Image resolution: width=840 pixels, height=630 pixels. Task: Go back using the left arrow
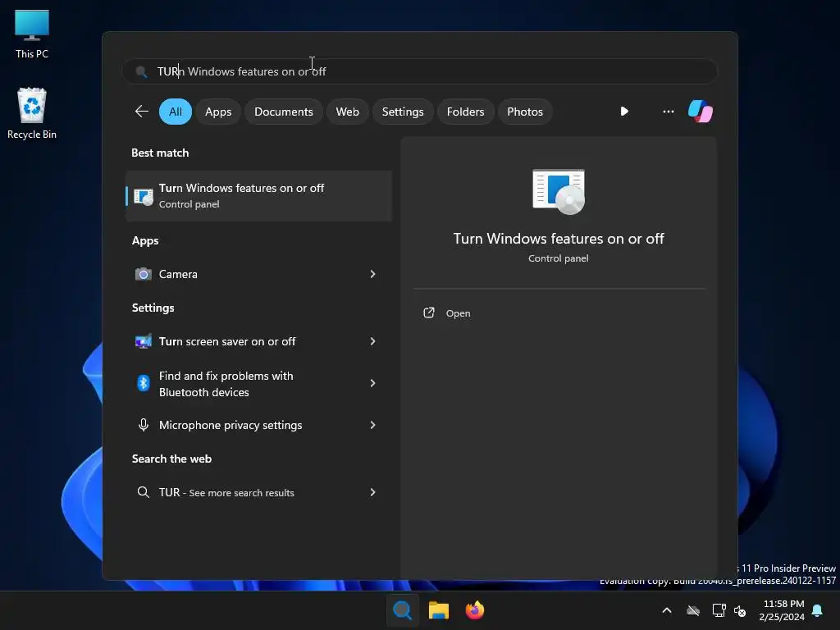142,112
